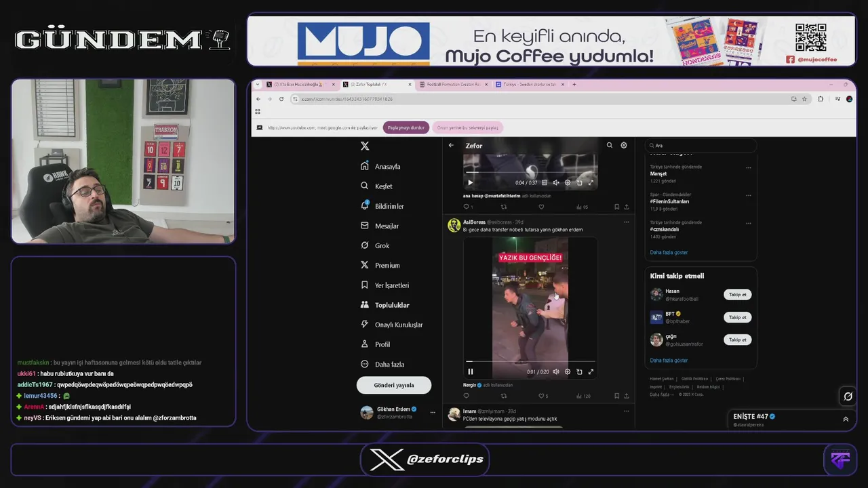Open the Anasayfa home page

click(380, 166)
